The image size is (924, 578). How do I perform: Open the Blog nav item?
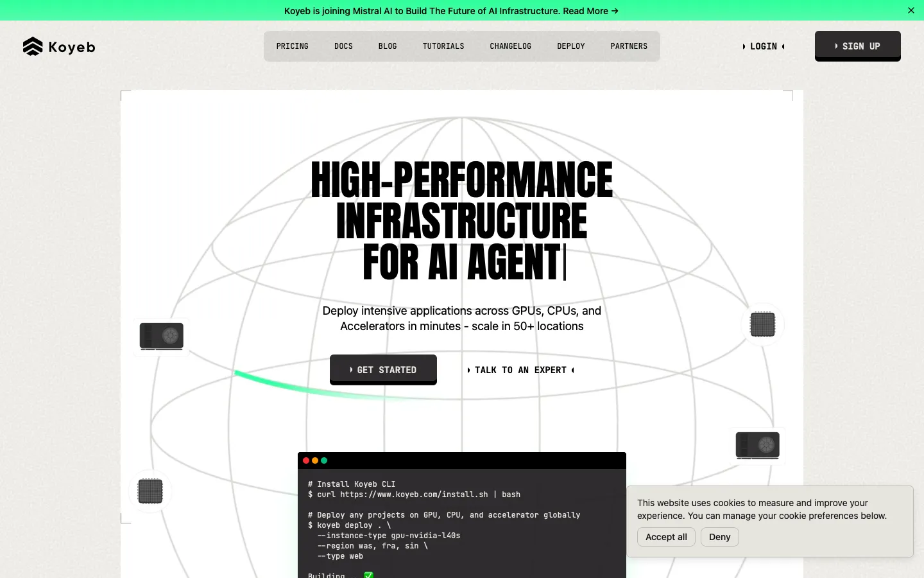point(388,46)
